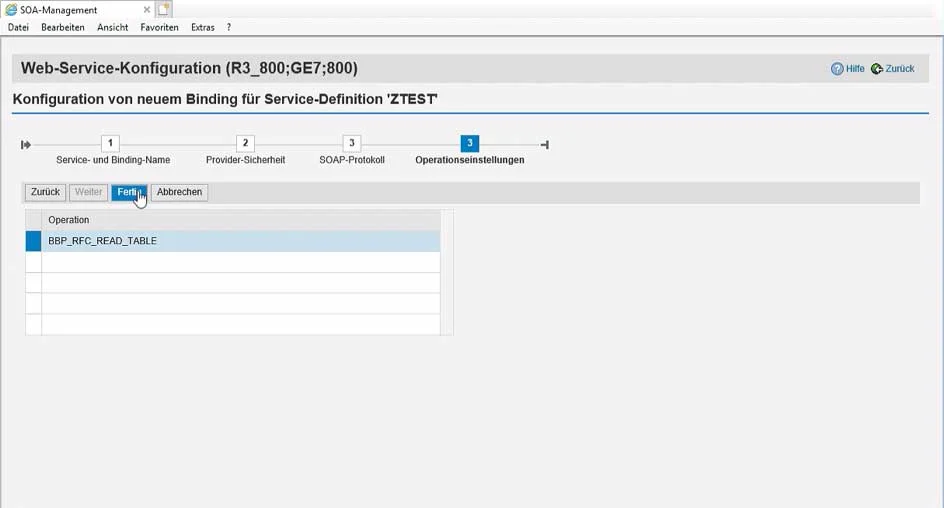This screenshot has width=944, height=508.
Task: Open the Datei menu
Action: [18, 27]
